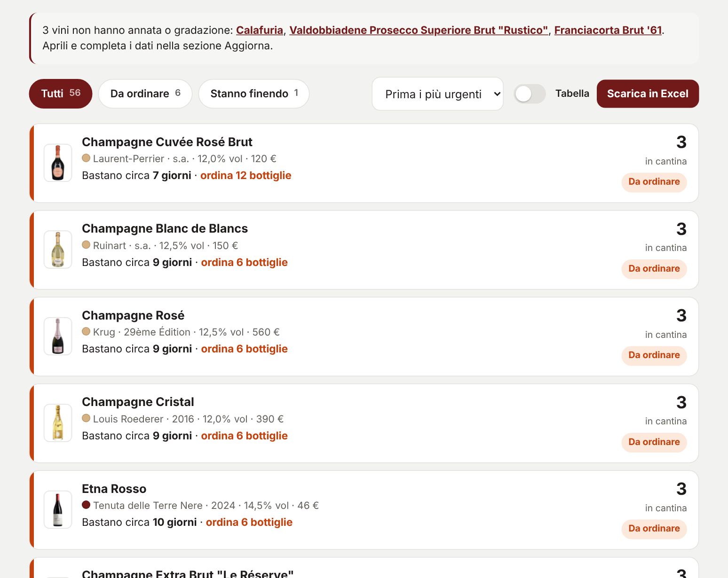Open the Valdobbiadene Prosecco Superiore Brut Rustico link
This screenshot has height=578, width=728.
[x=419, y=30]
